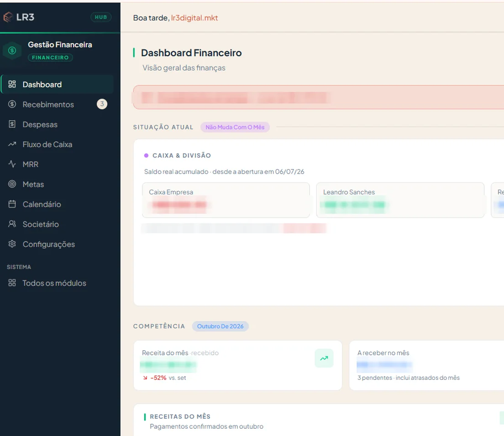The height and width of the screenshot is (436, 504).
Task: Click Pagamentos confirmados em outubro text
Action: [206, 426]
